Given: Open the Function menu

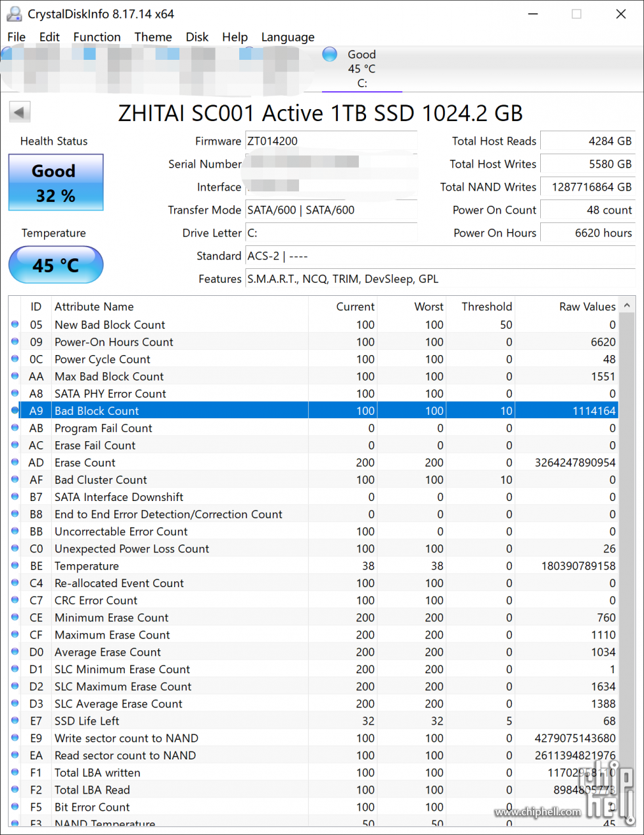Looking at the screenshot, I should [x=97, y=37].
